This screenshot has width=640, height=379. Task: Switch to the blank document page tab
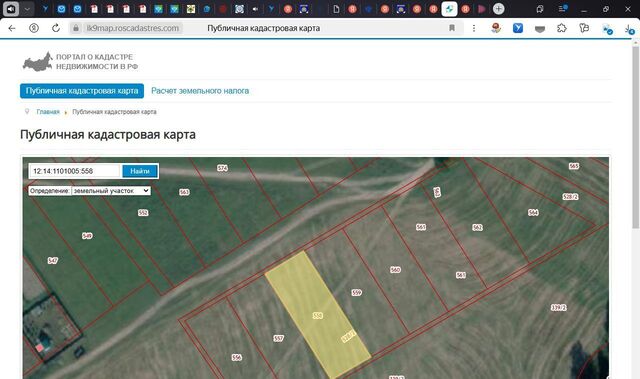pyautogui.click(x=336, y=9)
